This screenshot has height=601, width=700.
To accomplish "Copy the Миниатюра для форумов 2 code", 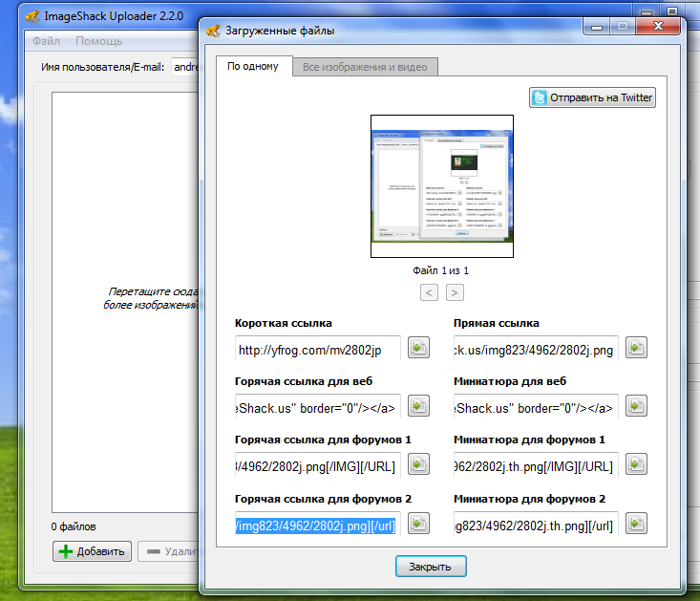I will pyautogui.click(x=636, y=524).
